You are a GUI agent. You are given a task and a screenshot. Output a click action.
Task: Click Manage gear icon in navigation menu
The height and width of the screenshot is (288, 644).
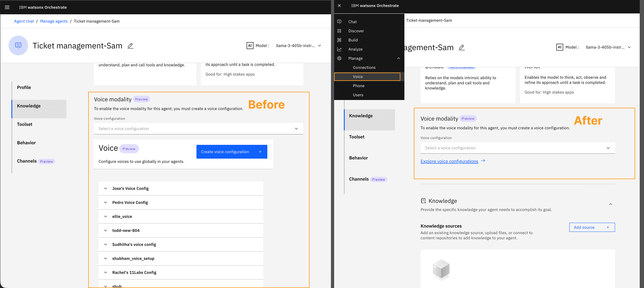point(339,58)
